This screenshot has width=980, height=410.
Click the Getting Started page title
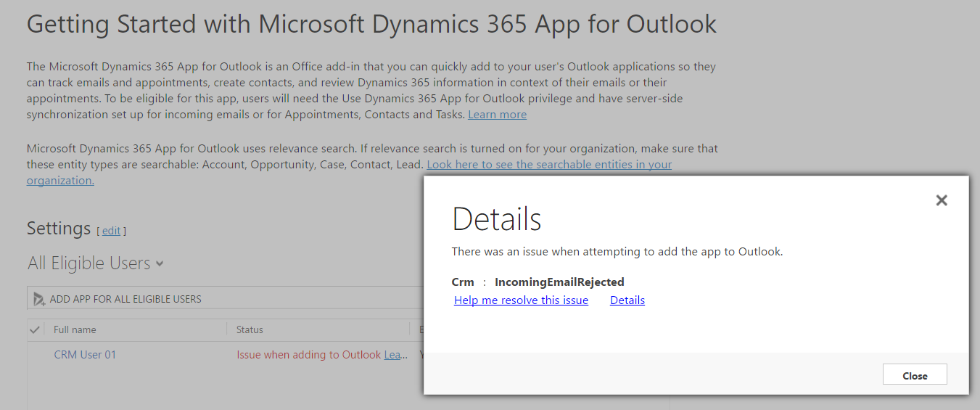[371, 24]
